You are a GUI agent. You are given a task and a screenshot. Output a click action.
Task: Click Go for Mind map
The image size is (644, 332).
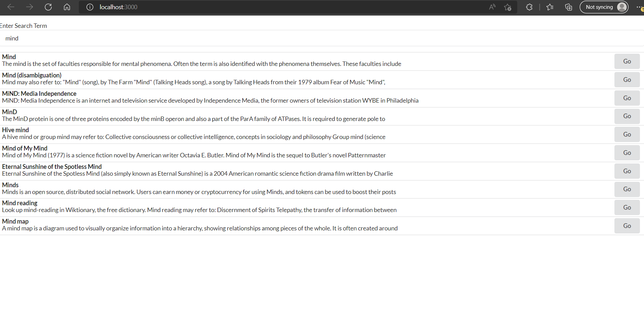pyautogui.click(x=627, y=226)
